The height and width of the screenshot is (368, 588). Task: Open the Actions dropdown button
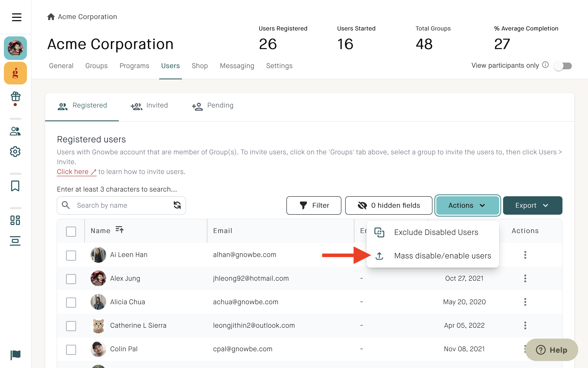point(467,205)
